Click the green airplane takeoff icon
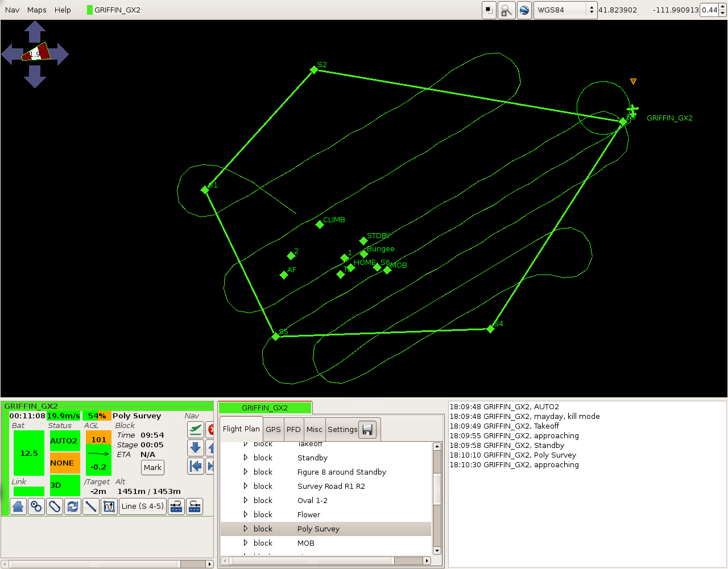 click(x=196, y=429)
